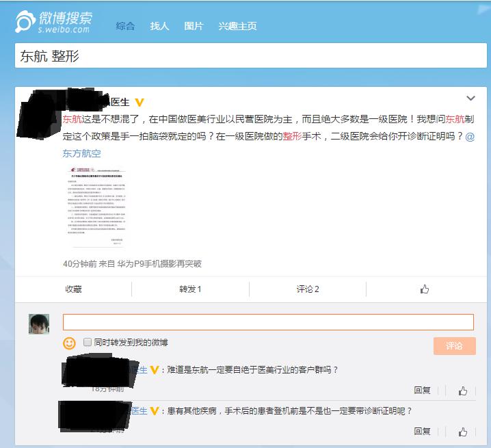Click V badge on comment about 医美行业的客户群
This screenshot has width=491, height=448.
155,370
